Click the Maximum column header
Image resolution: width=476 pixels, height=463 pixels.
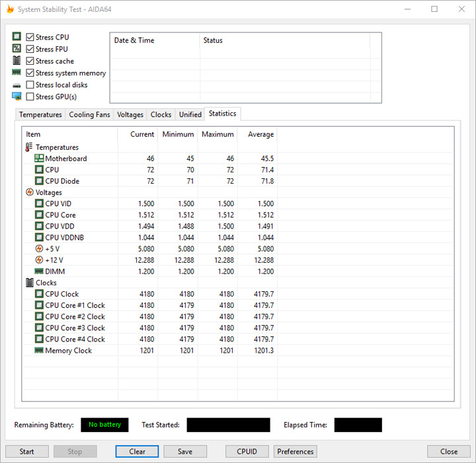tap(218, 134)
